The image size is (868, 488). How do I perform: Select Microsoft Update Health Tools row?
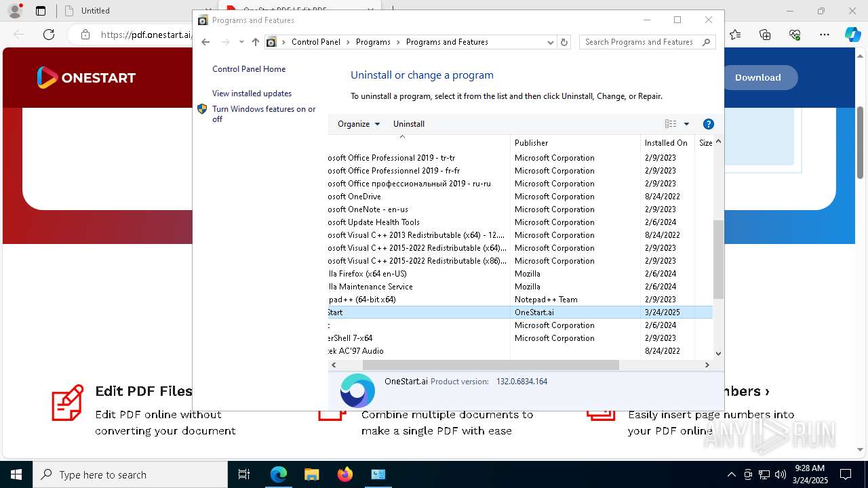pyautogui.click(x=520, y=222)
